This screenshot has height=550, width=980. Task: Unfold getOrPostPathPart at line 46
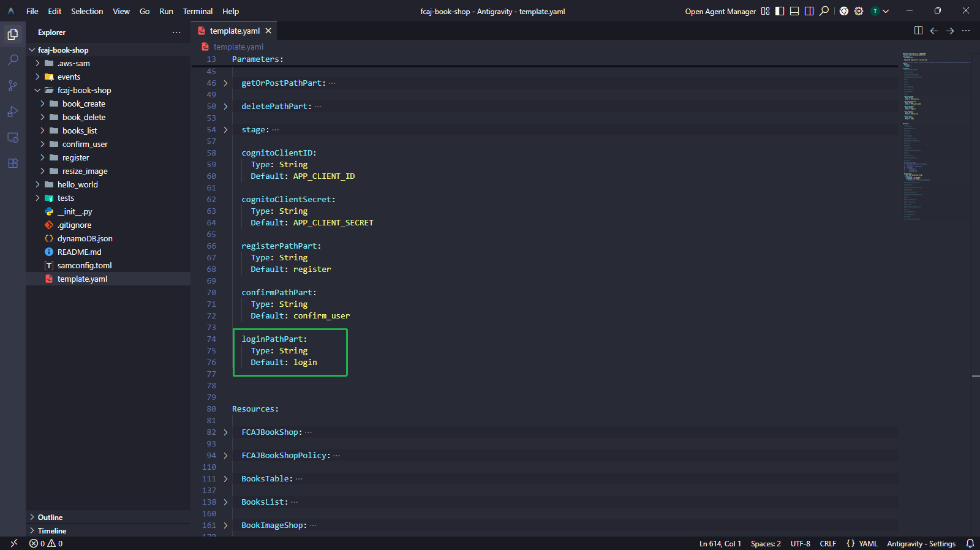[225, 83]
